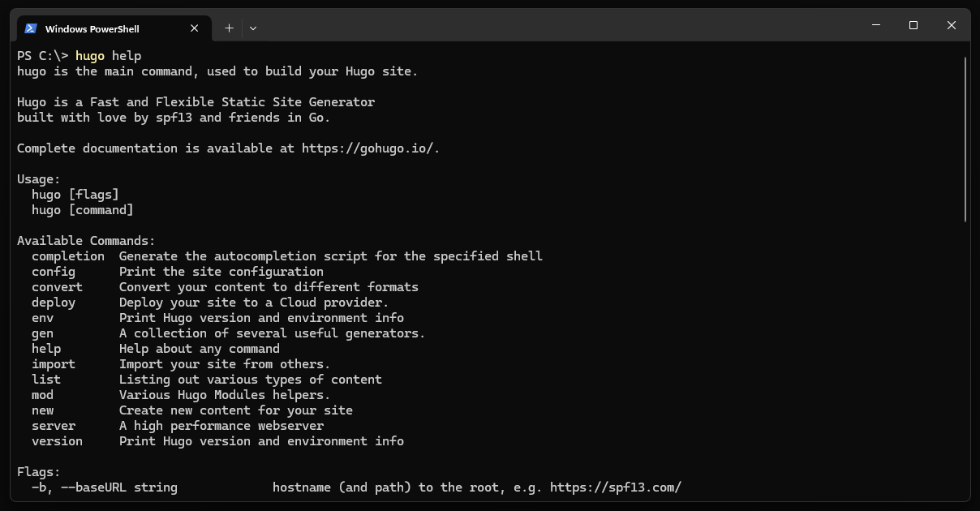This screenshot has width=980, height=511.
Task: Click the Available Commands heading
Action: tap(86, 241)
